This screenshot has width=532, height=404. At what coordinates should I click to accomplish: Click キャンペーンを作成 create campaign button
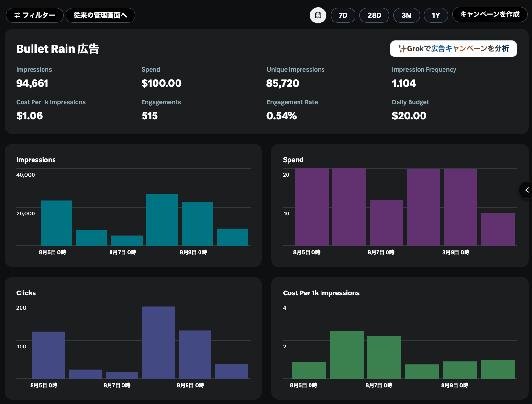[x=490, y=14]
